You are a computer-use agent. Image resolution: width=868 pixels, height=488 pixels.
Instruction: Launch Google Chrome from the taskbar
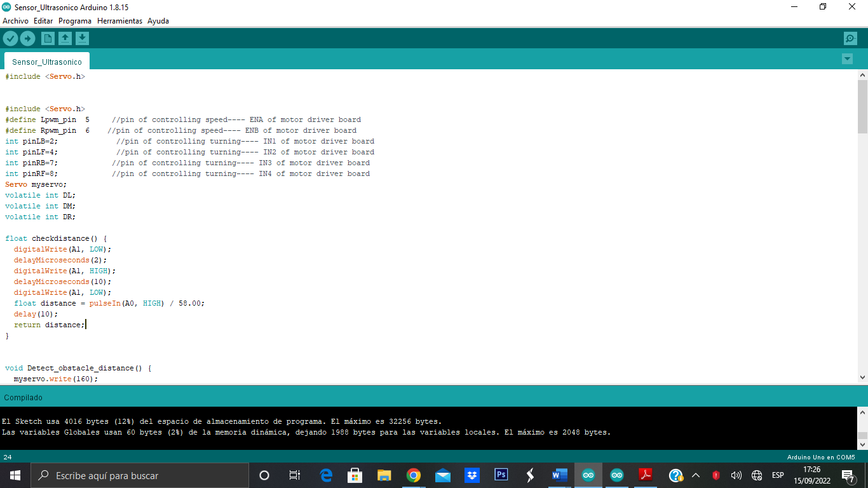tap(414, 475)
